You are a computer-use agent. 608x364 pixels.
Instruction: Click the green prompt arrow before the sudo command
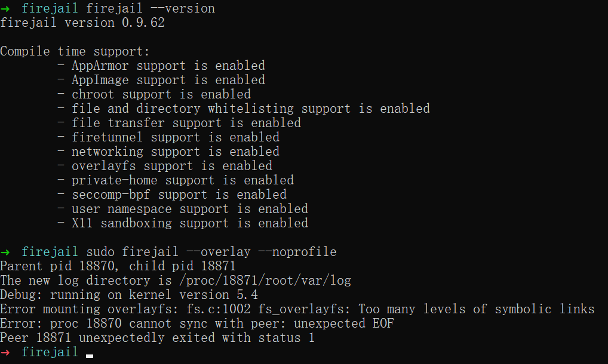[x=5, y=252]
